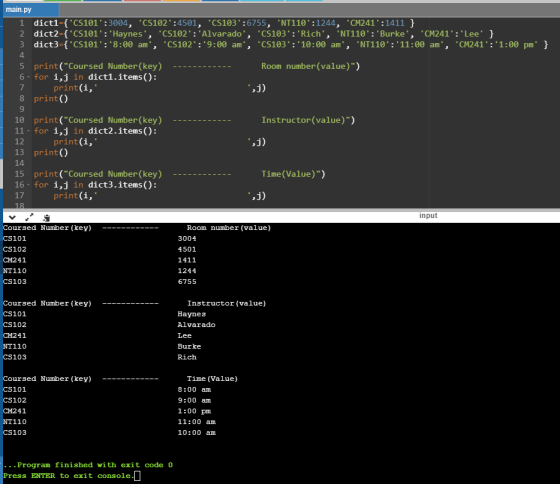
Task: Click CS101 in the console row showing 3004
Action: [x=15, y=239]
